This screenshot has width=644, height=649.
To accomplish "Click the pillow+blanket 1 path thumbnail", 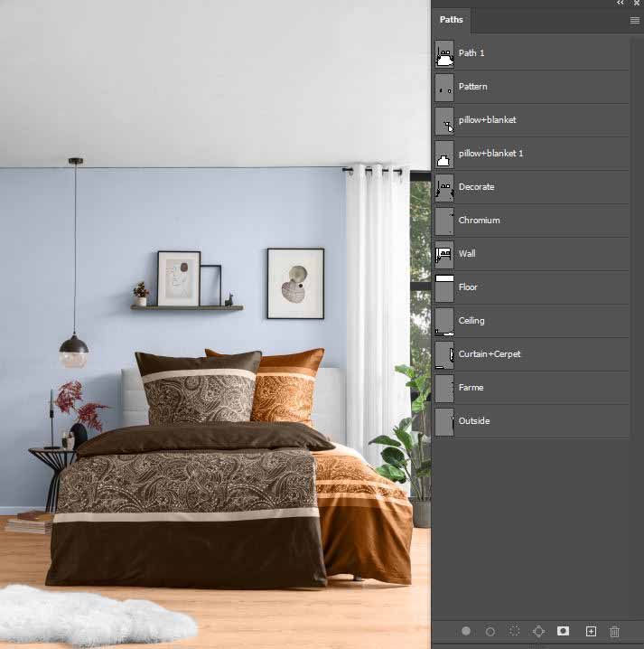I will tap(444, 154).
